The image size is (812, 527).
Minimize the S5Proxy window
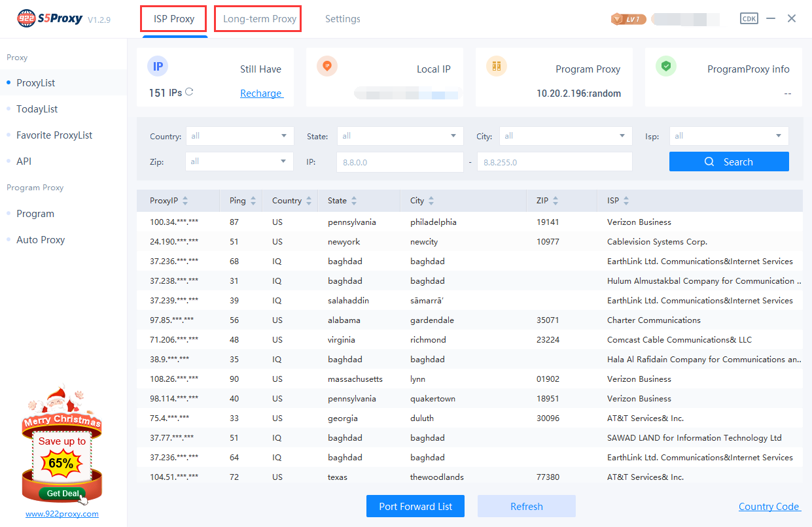click(771, 19)
